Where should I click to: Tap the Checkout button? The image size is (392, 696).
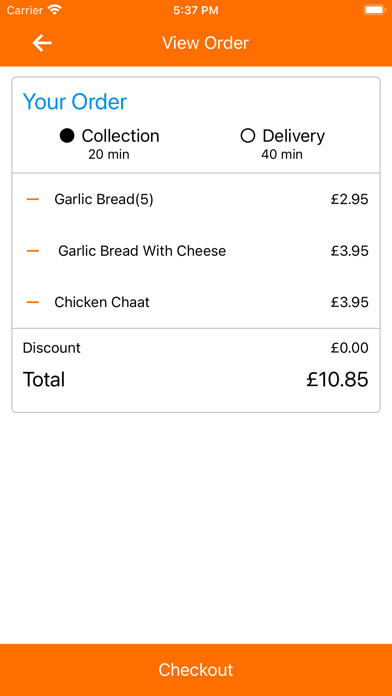[196, 670]
